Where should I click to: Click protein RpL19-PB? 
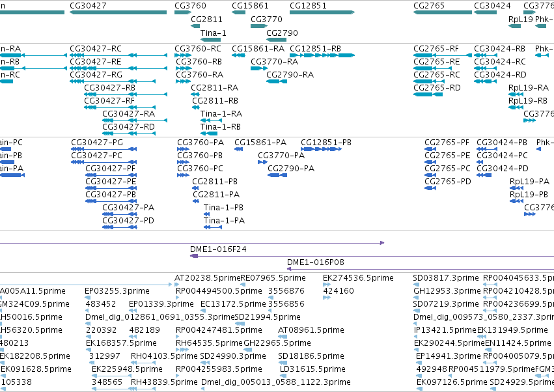click(x=516, y=201)
